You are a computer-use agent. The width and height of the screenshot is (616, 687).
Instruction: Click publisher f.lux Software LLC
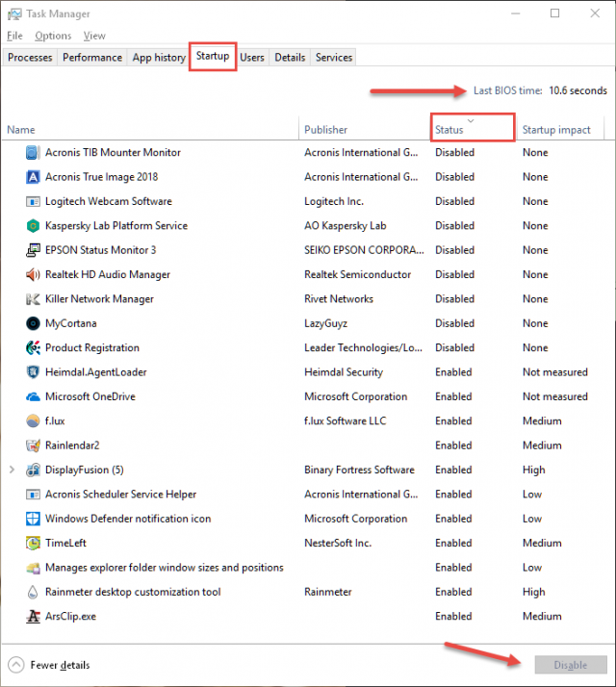click(346, 421)
